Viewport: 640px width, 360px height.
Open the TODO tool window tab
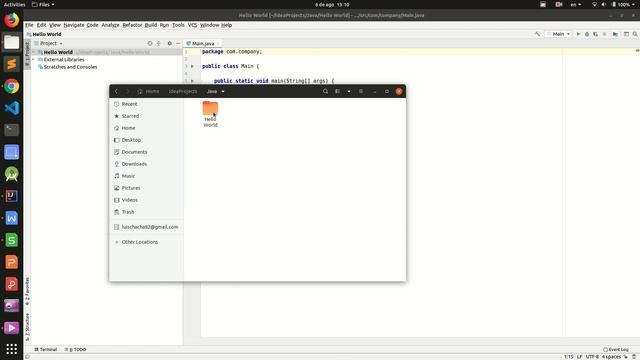point(76,349)
